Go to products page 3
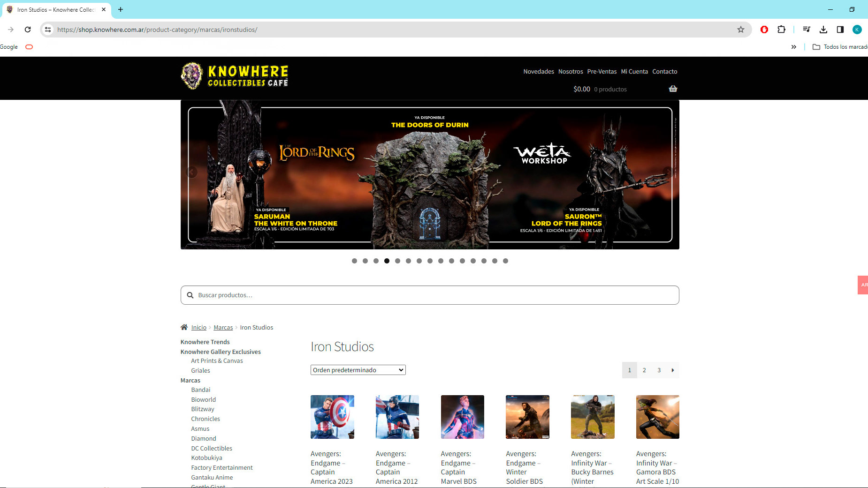 (659, 370)
